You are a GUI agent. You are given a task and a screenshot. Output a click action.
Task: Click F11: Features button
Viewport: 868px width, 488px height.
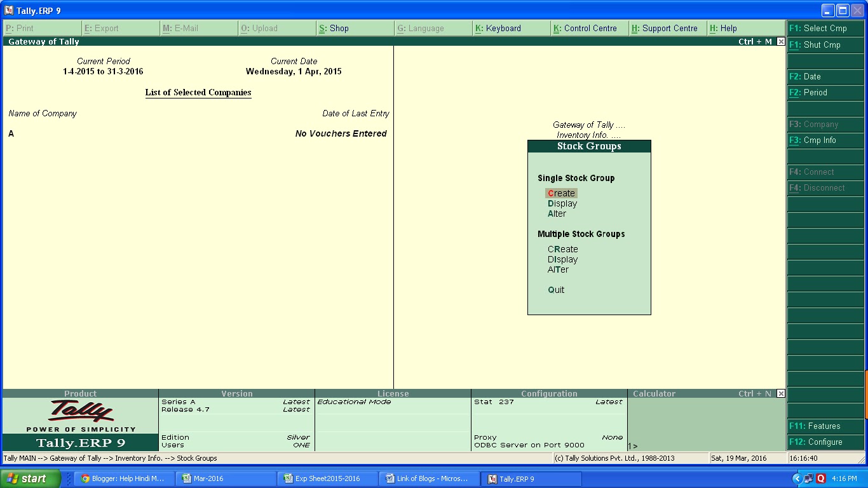click(x=825, y=426)
